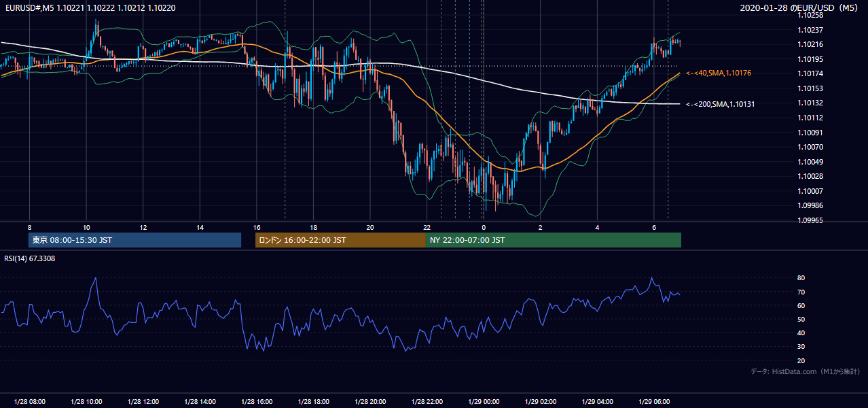Select the 200 SMA label 1.10131
868x408 pixels.
[721, 104]
